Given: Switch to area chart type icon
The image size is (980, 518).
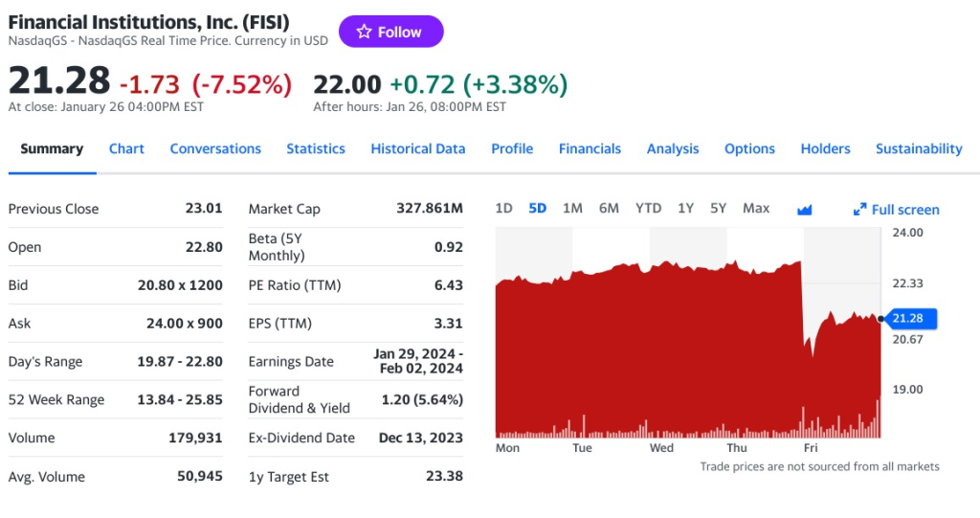Looking at the screenshot, I should click(804, 210).
